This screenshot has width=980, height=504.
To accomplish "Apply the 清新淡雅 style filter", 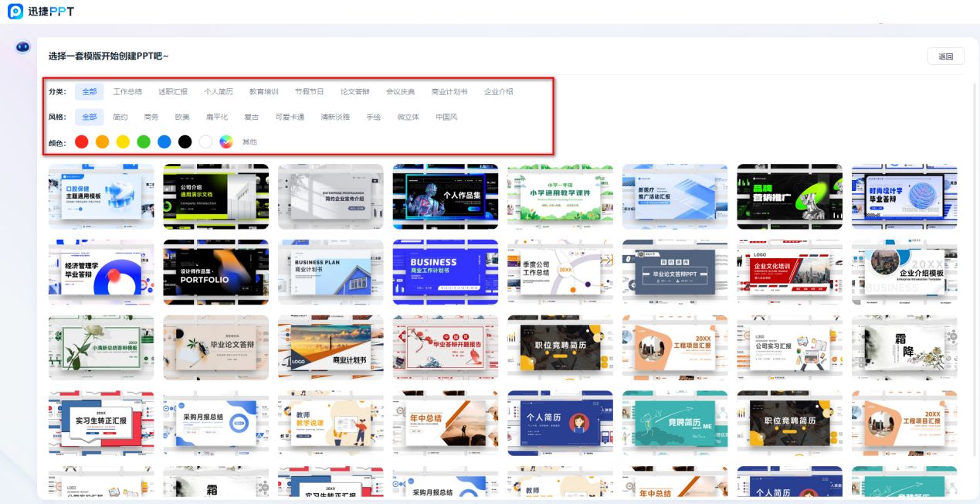I will coord(336,117).
